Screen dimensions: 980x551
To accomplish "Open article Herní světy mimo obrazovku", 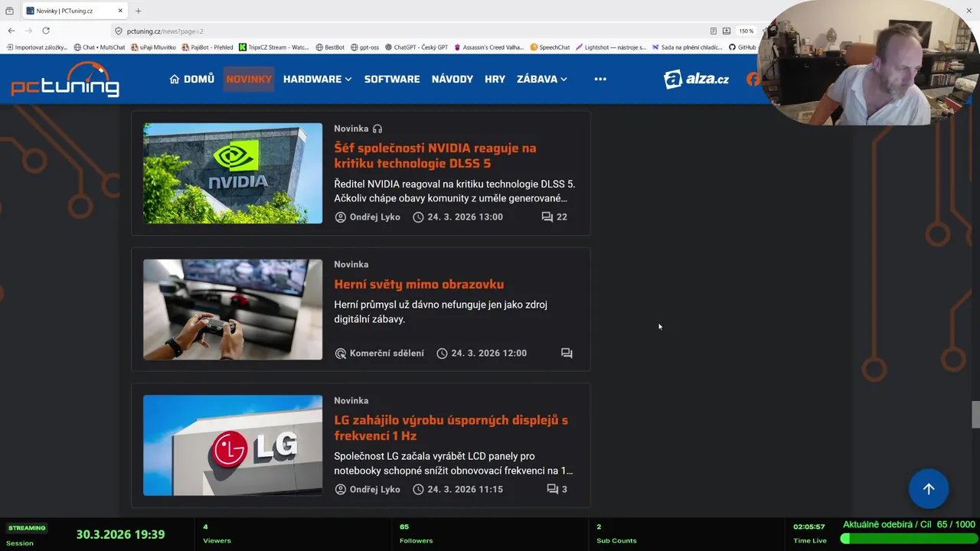I will [x=419, y=284].
